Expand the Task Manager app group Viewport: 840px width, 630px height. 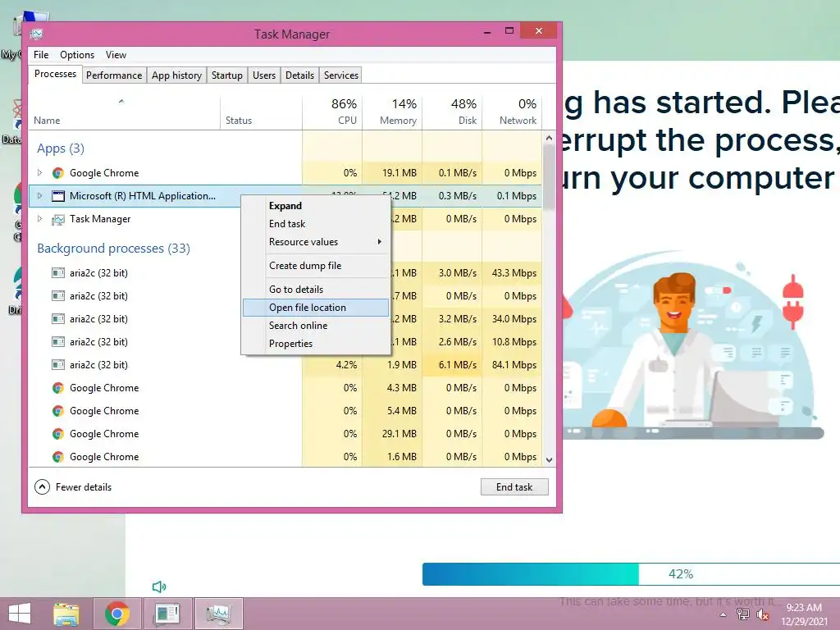tap(39, 219)
